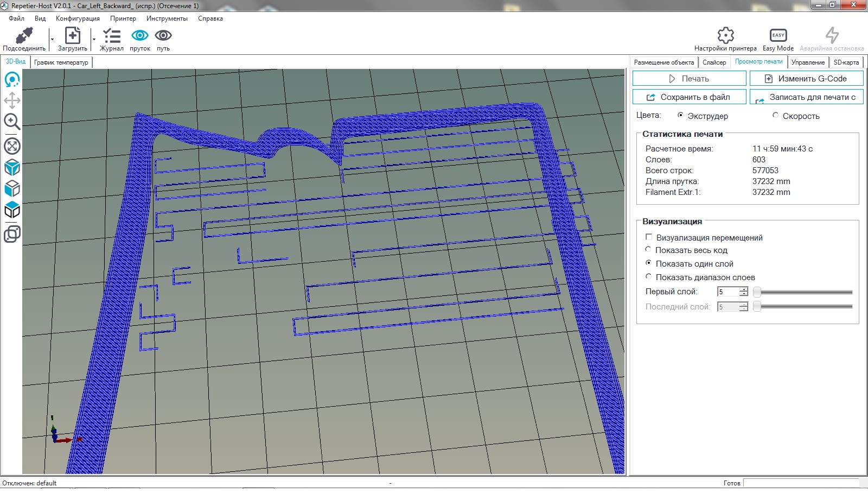This screenshot has width=868, height=493.
Task: Open Printer Settings gear icon
Action: 725,36
